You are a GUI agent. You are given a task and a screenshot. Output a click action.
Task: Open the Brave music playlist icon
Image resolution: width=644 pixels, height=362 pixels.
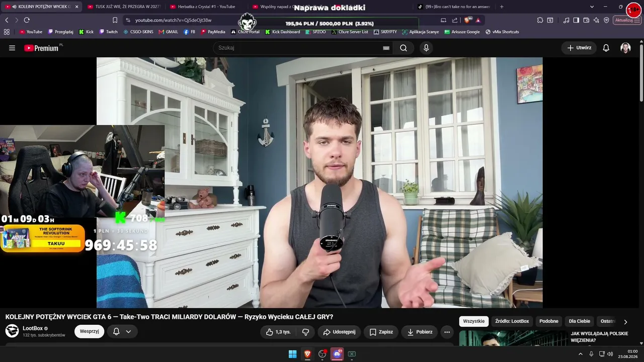point(567,20)
